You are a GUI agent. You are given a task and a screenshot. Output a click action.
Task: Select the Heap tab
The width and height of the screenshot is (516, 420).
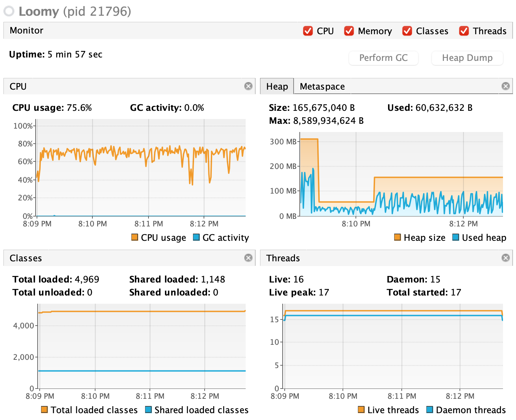[x=277, y=87]
